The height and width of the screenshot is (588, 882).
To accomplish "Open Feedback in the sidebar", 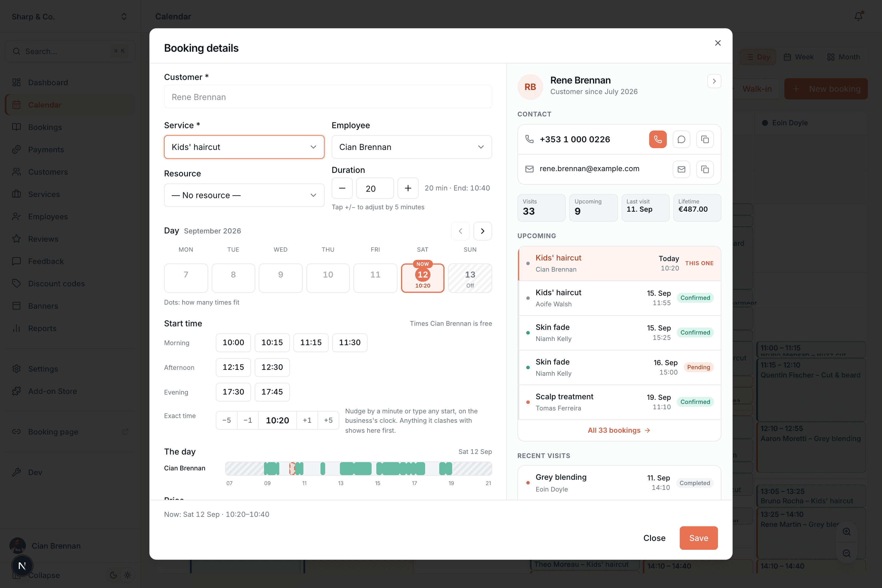I will [x=70, y=261].
